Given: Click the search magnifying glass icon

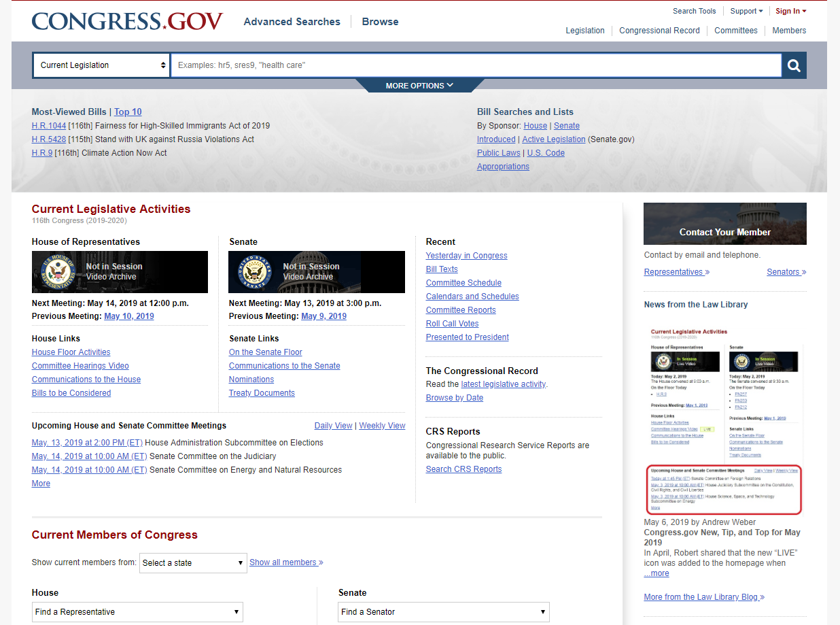Looking at the screenshot, I should pos(793,65).
